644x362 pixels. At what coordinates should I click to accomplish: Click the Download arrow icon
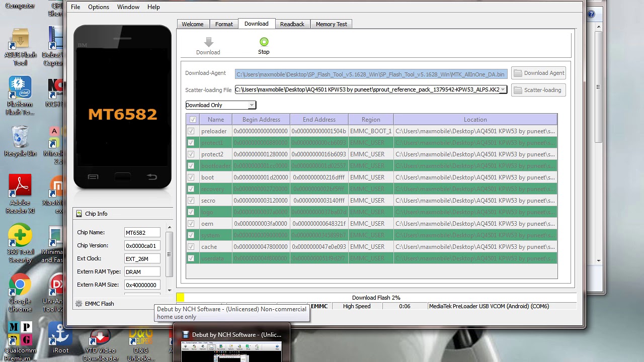[209, 42]
